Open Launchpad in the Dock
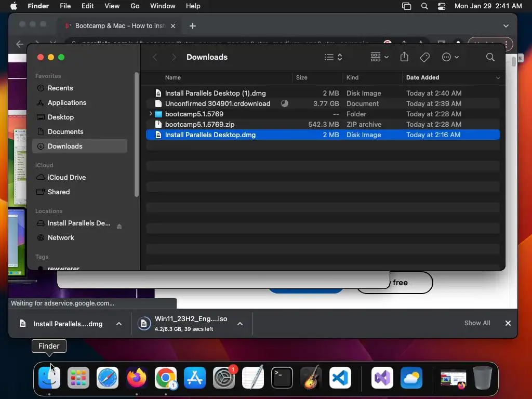The width and height of the screenshot is (532, 399). pyautogui.click(x=78, y=378)
